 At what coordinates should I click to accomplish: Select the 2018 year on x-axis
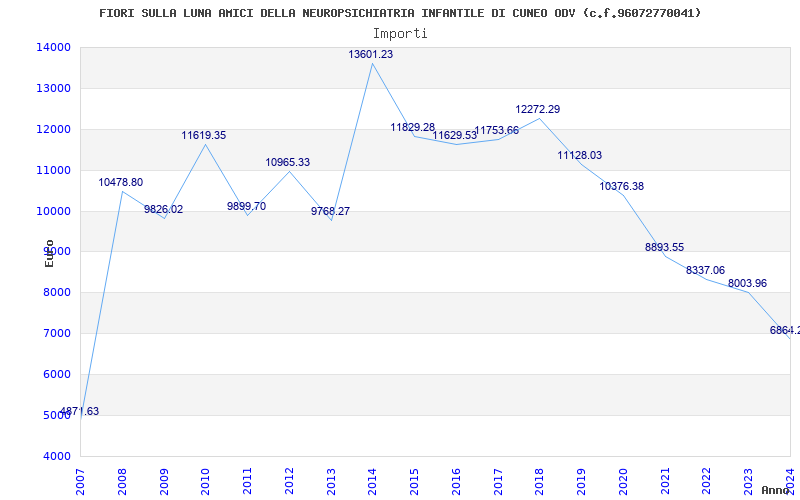[539, 481]
